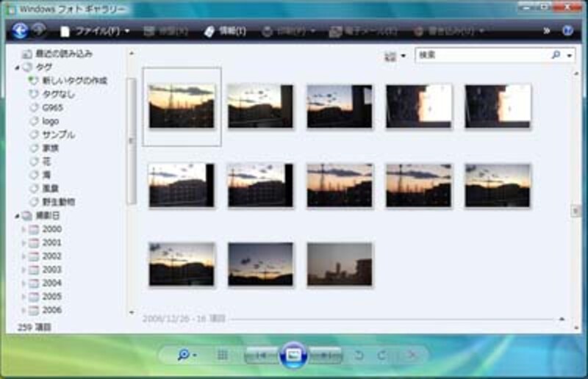Start slide show with round center button

[x=293, y=354]
